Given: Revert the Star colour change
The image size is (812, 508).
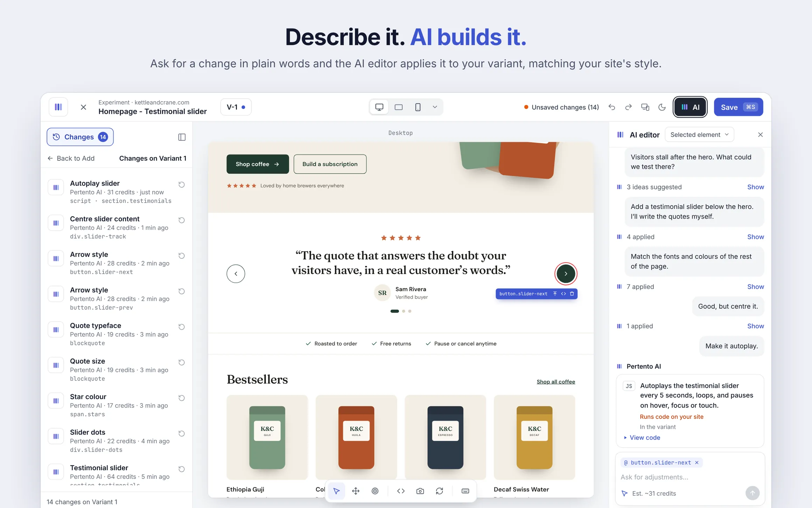Looking at the screenshot, I should coord(181,398).
